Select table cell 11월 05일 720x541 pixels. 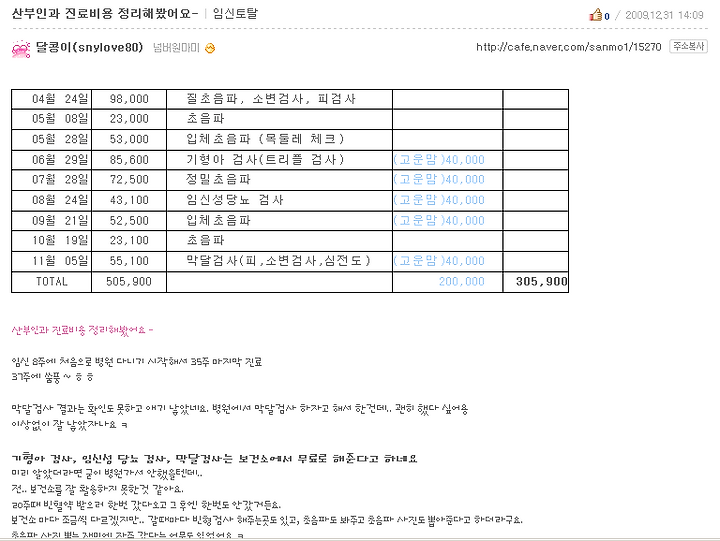[51, 261]
